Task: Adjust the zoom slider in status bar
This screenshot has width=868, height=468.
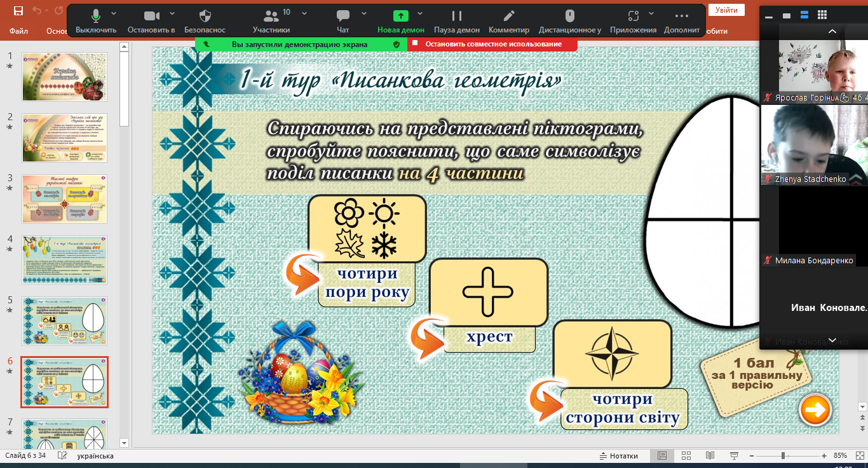Action: [783, 456]
